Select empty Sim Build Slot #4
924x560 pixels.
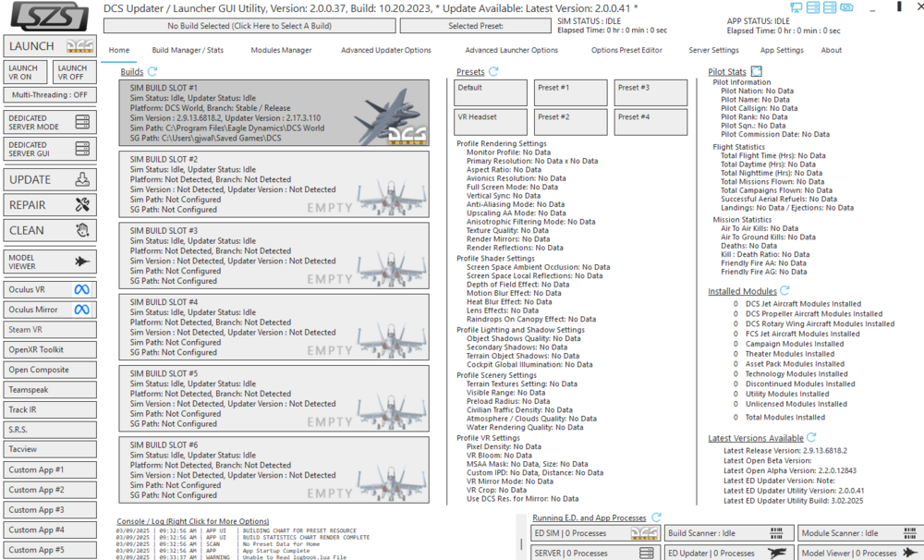coord(274,326)
